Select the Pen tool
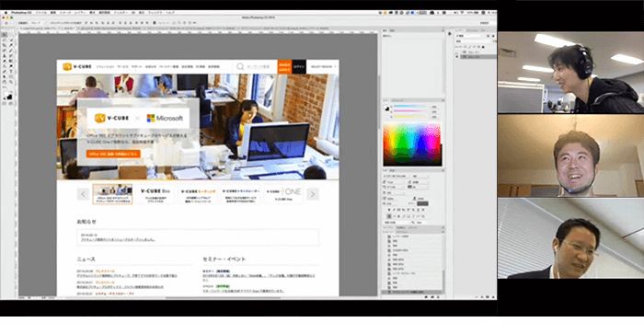644x334 pixels. point(4,71)
